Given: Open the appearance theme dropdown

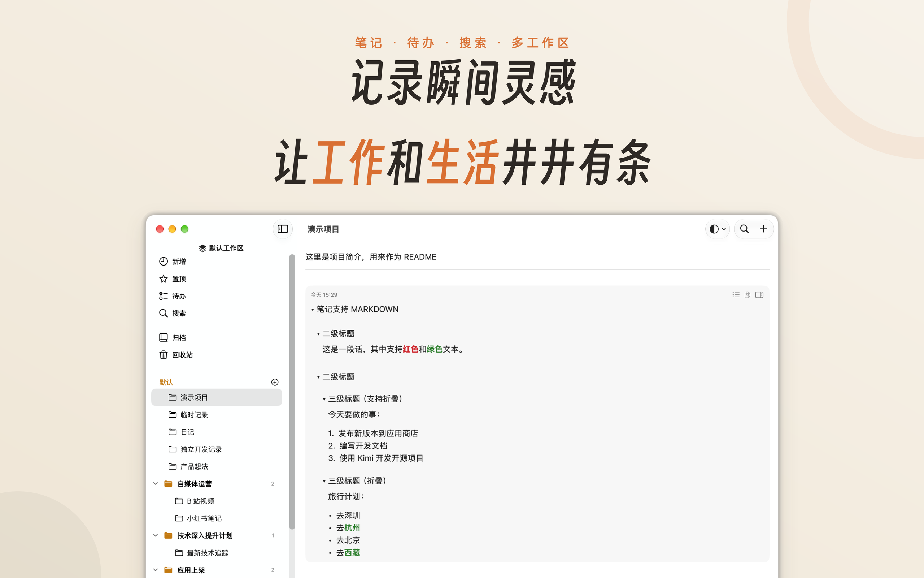Looking at the screenshot, I should pos(718,229).
